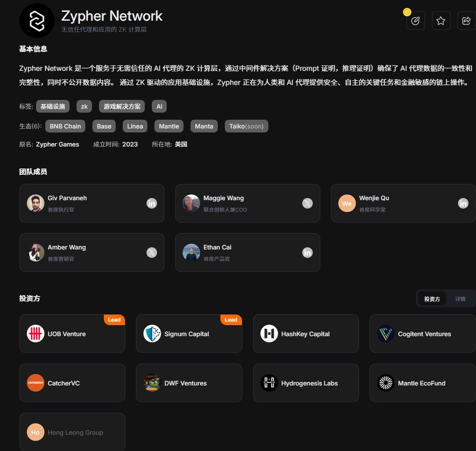
Task: Open the Mantle ecosystem chip
Action: (169, 126)
